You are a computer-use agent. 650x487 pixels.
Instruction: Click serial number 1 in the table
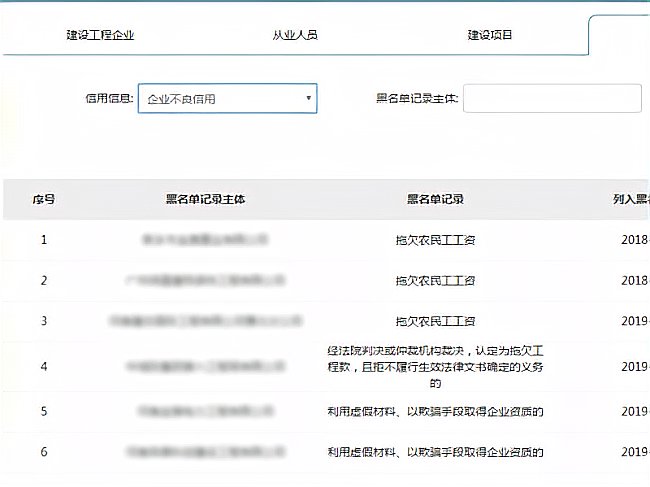(44, 240)
